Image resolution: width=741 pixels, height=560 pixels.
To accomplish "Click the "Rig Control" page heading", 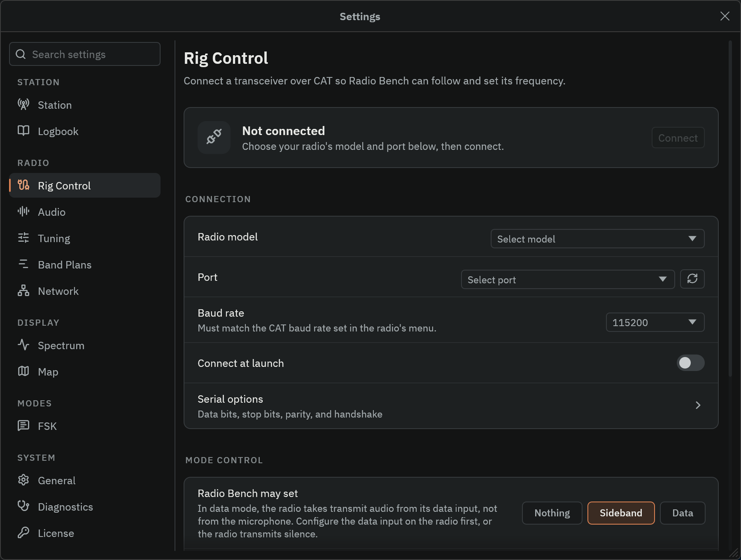I will tap(226, 58).
